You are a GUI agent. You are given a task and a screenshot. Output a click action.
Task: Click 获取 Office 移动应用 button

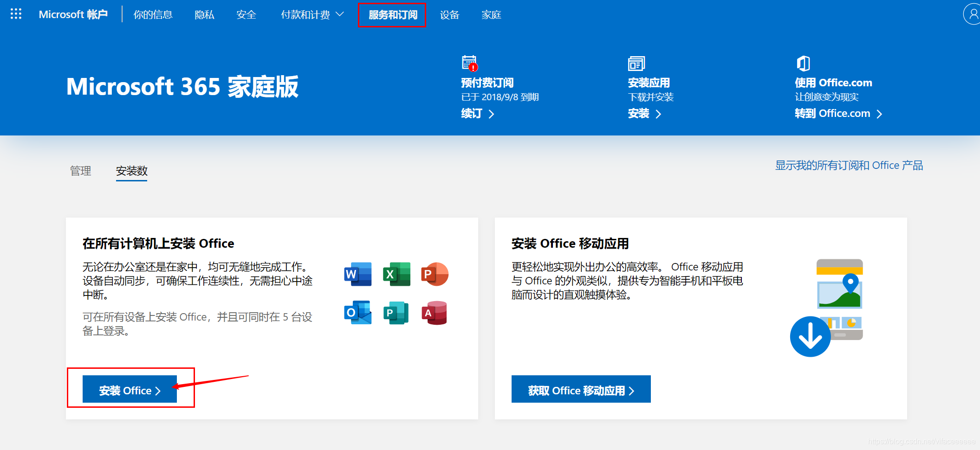(x=581, y=389)
